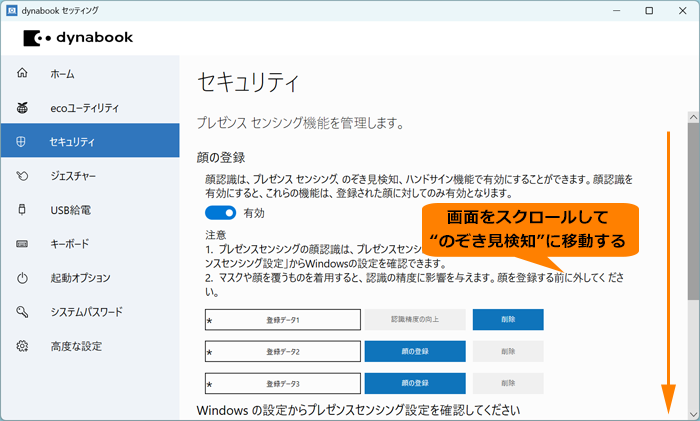
Task: Click the keyboard icon in sidebar
Action: pyautogui.click(x=22, y=244)
